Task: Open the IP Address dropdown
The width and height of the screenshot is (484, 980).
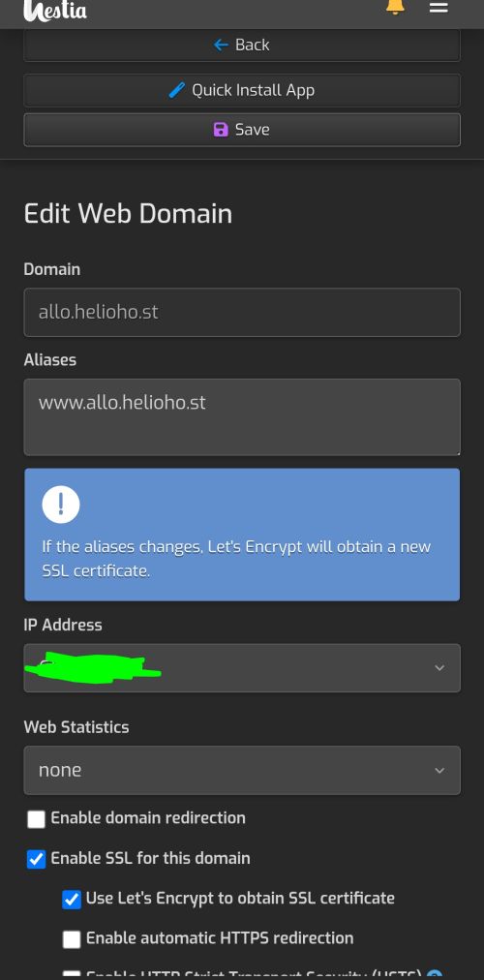Action: pyautogui.click(x=242, y=668)
